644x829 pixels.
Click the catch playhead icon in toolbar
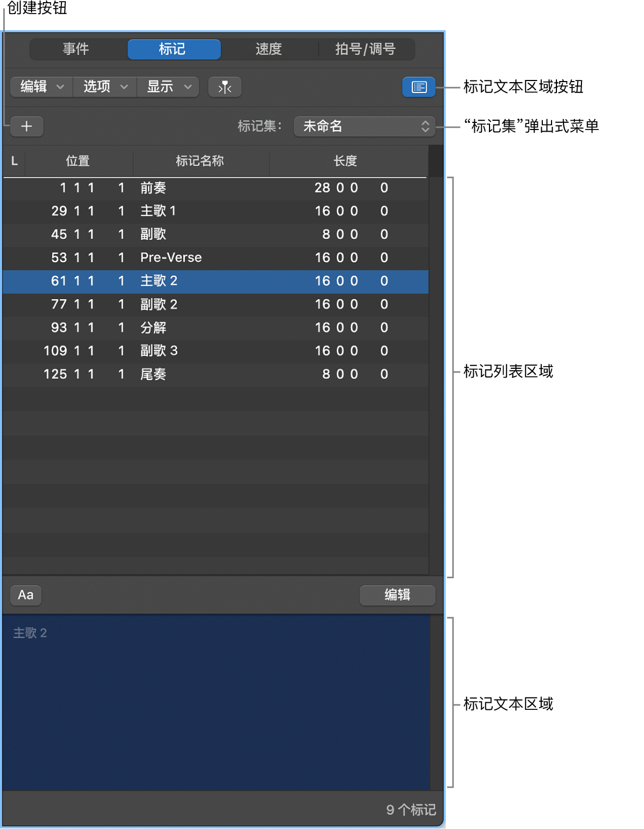225,87
